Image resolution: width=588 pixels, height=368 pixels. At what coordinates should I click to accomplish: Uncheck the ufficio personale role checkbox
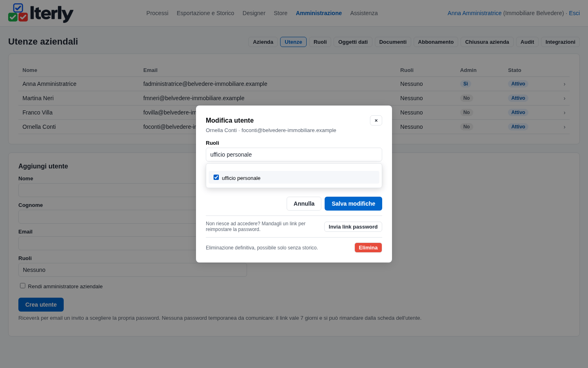click(216, 177)
